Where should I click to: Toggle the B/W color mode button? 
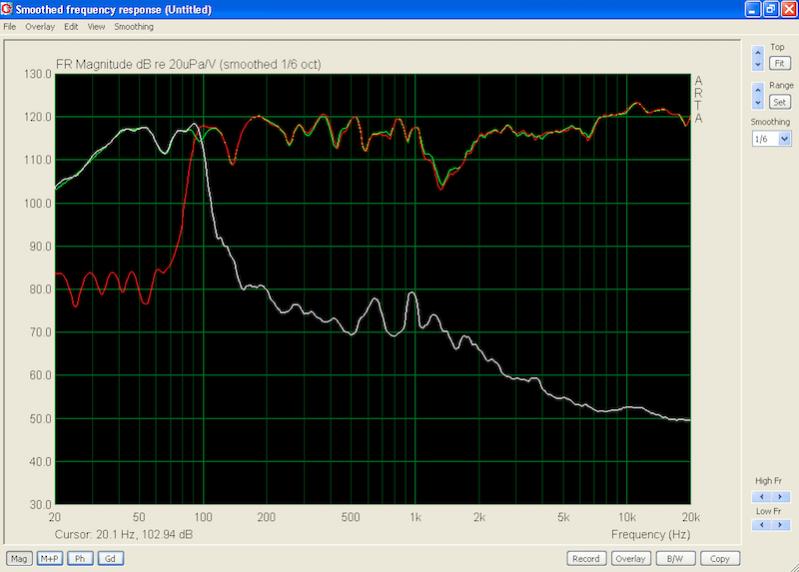pos(675,559)
